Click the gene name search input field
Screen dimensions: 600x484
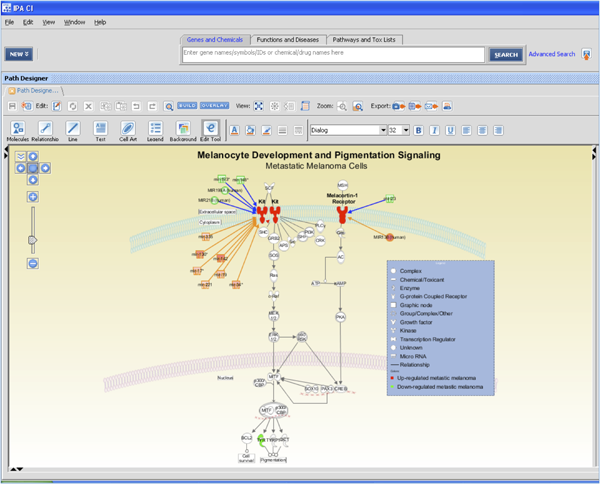(x=333, y=55)
